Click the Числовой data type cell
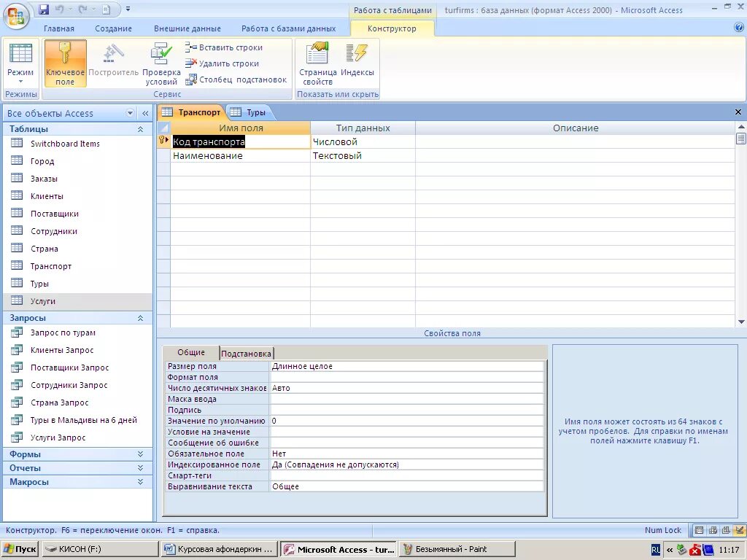The width and height of the screenshot is (747, 560). [x=363, y=142]
